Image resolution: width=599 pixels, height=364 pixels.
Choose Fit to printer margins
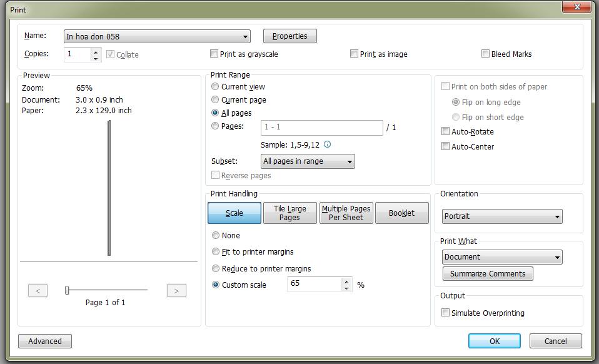pyautogui.click(x=216, y=251)
